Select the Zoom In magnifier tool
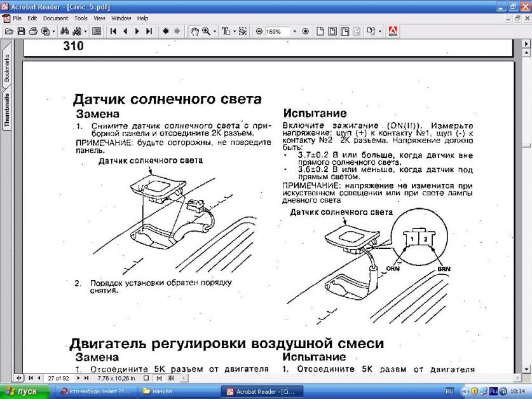532x399 pixels. click(206, 32)
